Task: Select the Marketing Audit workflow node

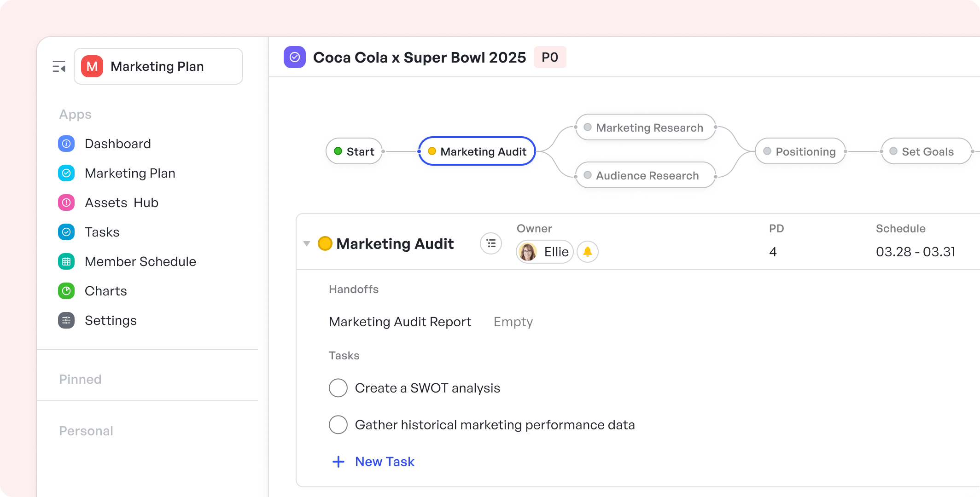Action: click(x=477, y=151)
